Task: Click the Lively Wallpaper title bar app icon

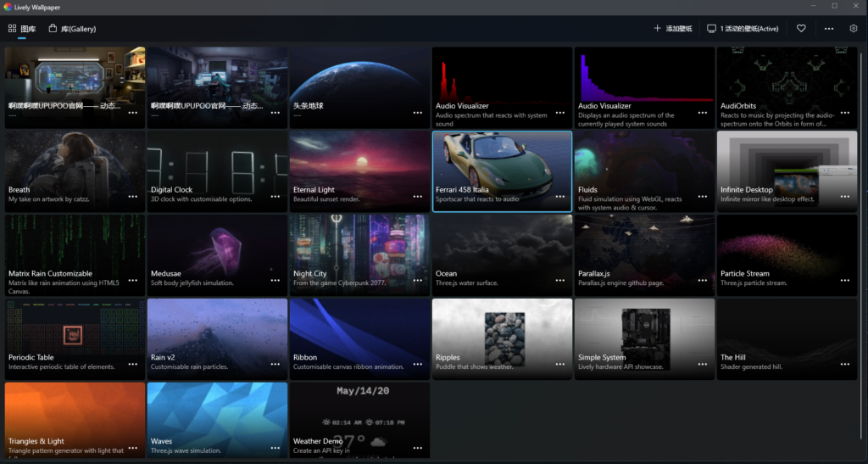Action: (x=8, y=7)
